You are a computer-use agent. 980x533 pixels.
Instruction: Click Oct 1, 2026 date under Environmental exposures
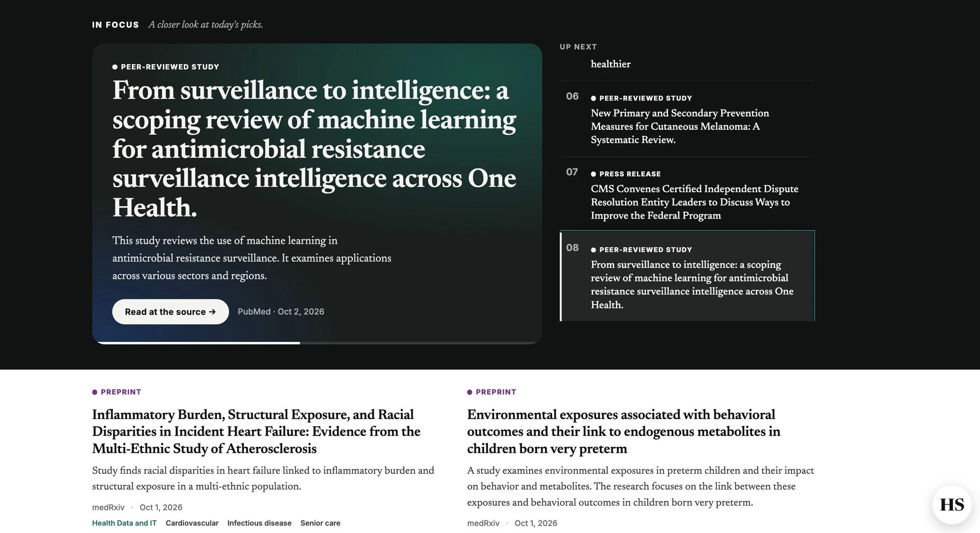pos(536,523)
